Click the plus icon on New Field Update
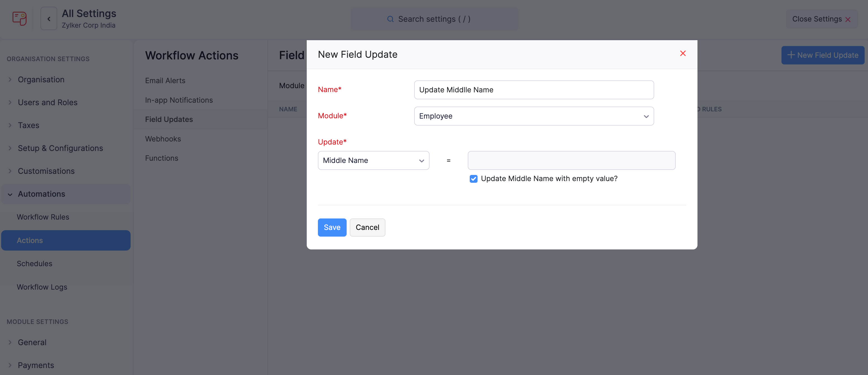Viewport: 868px width, 375px height. [x=790, y=55]
